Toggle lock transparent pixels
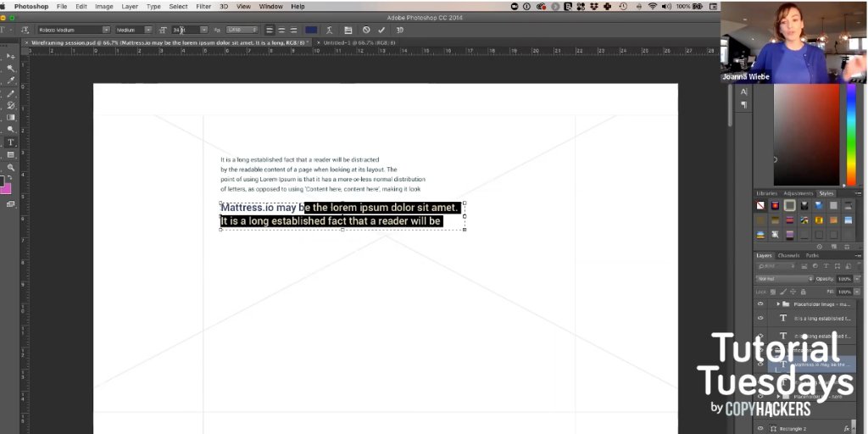Viewport: 868px width, 434px height. point(773,292)
